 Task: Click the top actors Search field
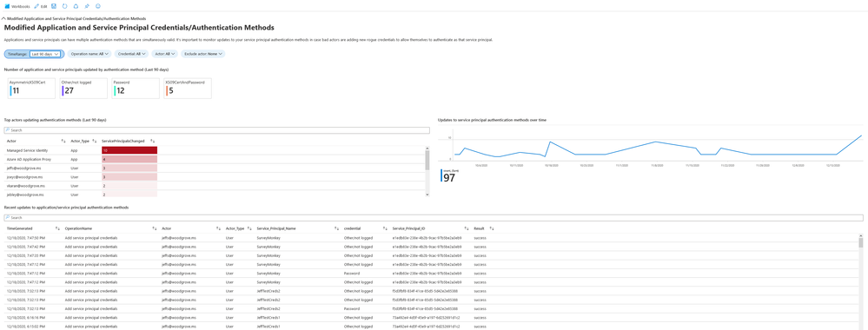[217, 130]
